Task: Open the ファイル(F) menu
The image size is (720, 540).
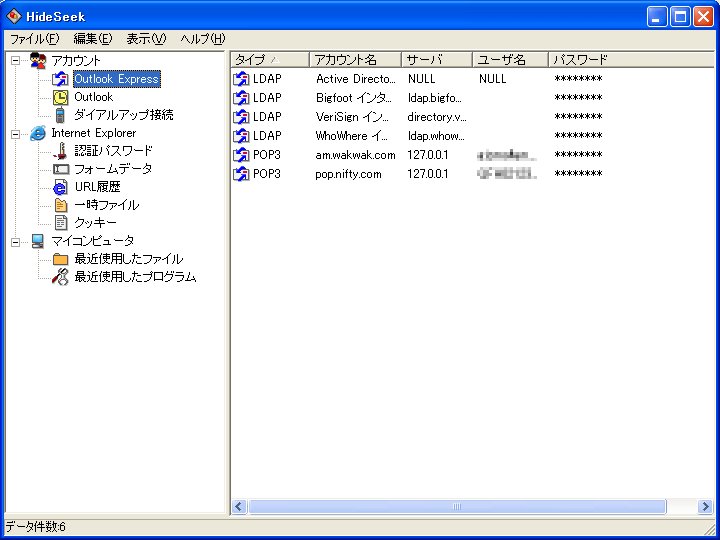Action: (35, 39)
